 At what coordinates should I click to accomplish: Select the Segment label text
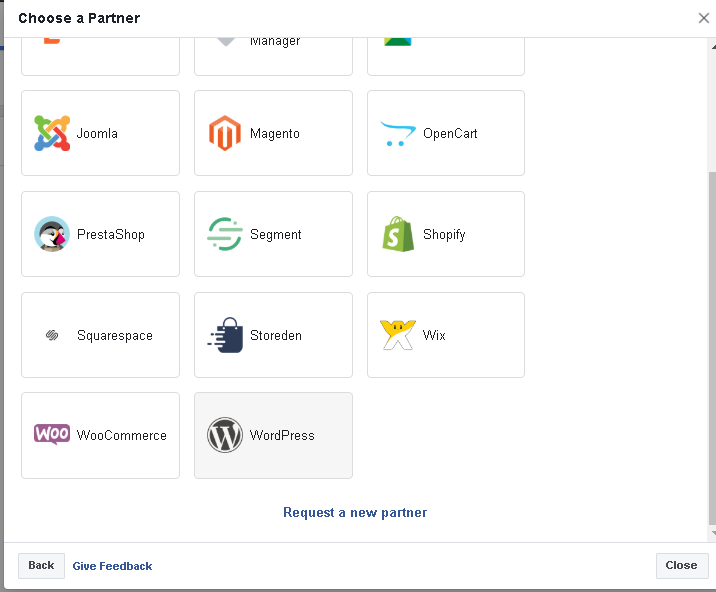[x=276, y=235]
